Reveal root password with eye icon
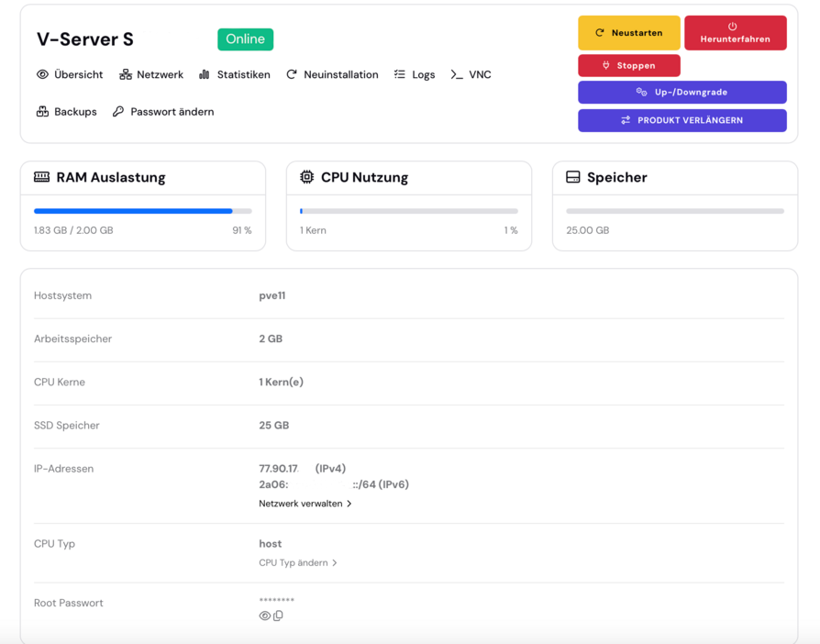Viewport: 820px width, 644px height. tap(264, 616)
